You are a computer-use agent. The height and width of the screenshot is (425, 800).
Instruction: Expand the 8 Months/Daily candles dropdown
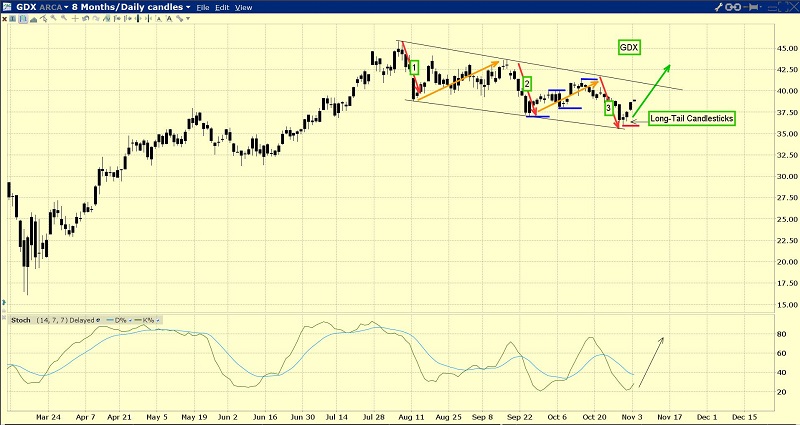[188, 7]
